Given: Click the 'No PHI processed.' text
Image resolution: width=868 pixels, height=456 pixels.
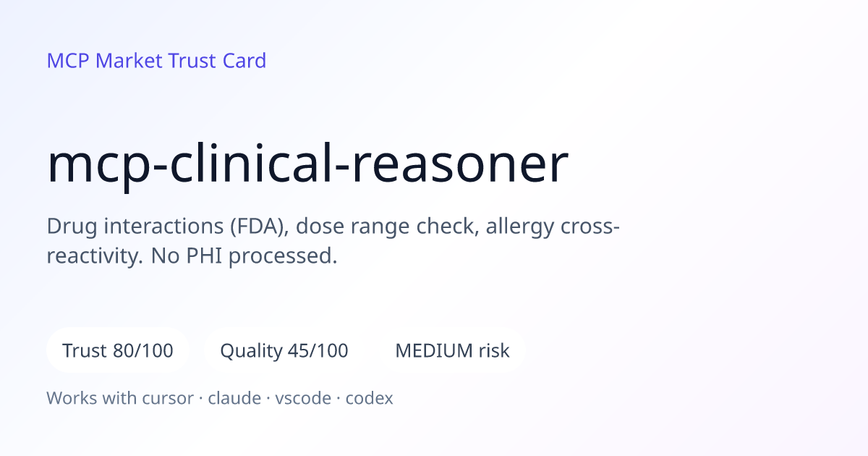Looking at the screenshot, I should pos(244,256).
